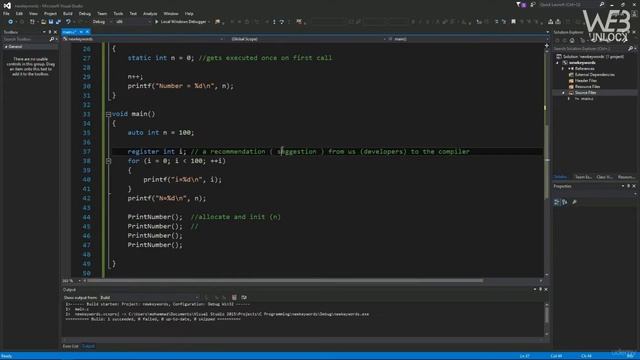
Task: Collapse the General toolbox group
Action: (6, 47)
